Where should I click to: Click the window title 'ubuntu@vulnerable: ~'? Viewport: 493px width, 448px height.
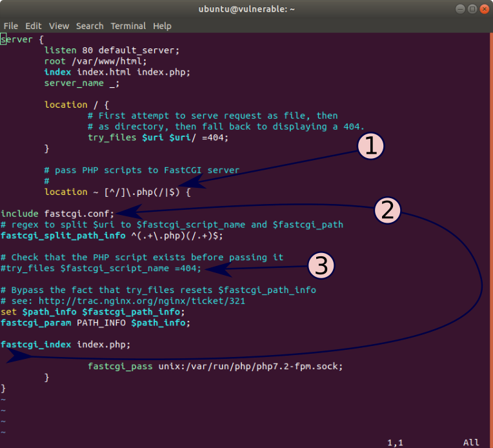246,9
